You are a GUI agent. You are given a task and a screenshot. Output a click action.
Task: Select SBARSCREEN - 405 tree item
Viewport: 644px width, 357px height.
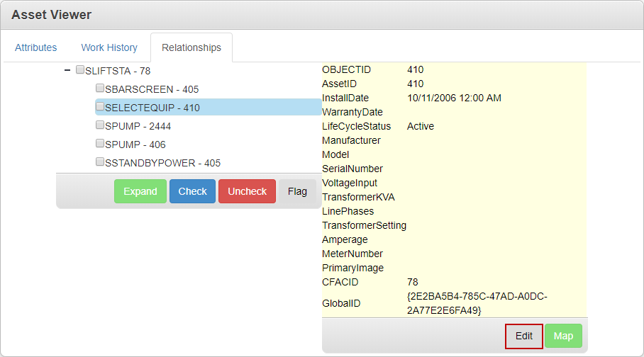click(152, 89)
